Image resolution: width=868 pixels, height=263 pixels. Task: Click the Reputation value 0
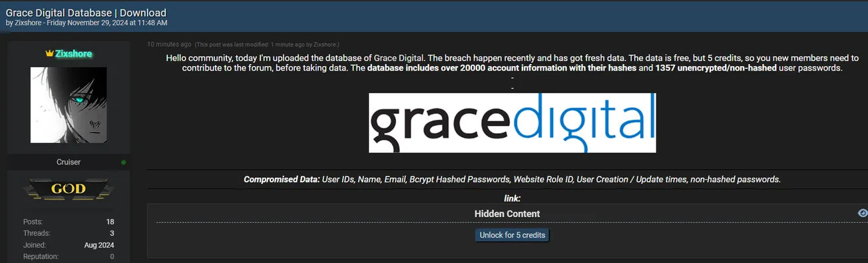click(112, 256)
